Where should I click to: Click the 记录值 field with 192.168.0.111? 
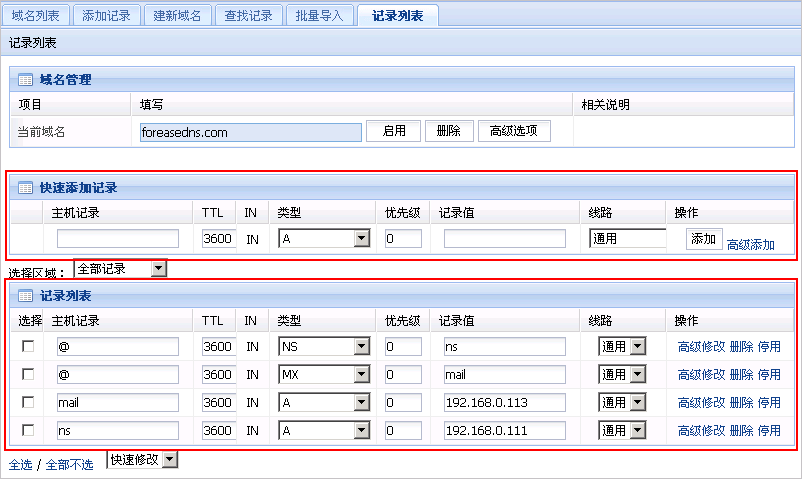point(505,430)
